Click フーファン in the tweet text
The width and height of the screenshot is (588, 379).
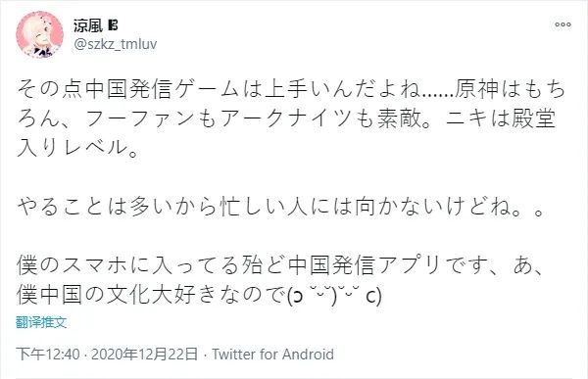(141, 118)
